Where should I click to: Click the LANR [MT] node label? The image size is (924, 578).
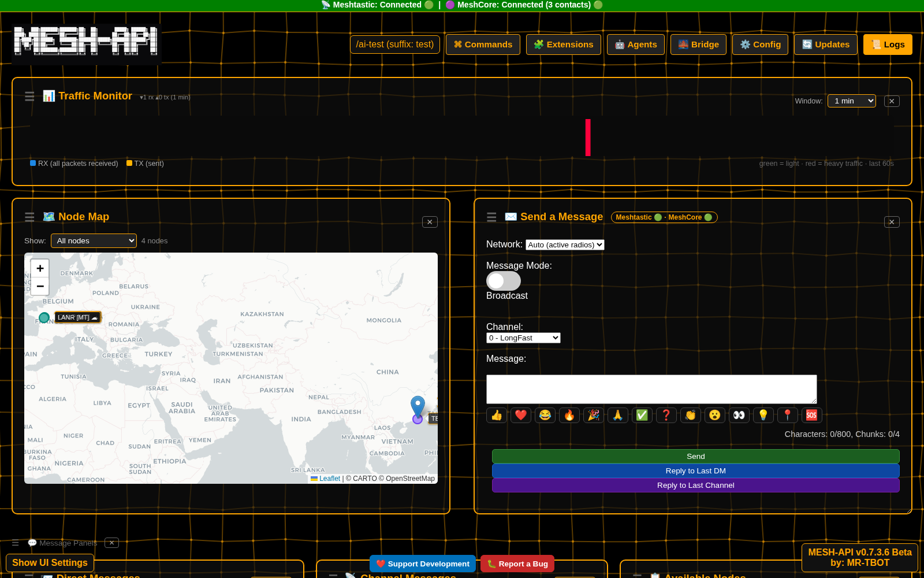tap(77, 317)
